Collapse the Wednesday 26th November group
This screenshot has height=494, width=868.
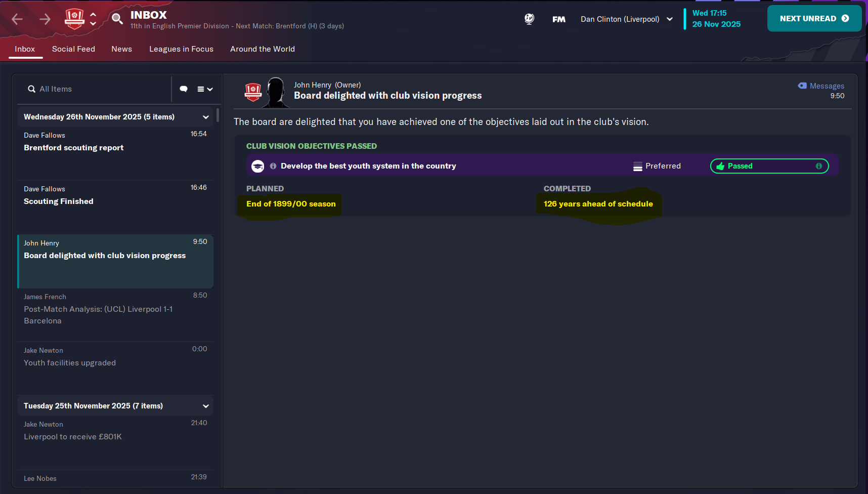[206, 117]
